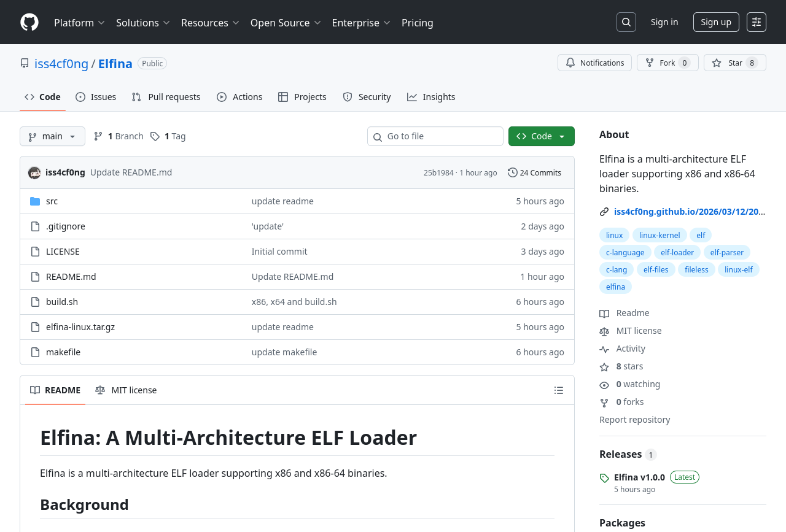Click the src folder icon
This screenshot has width=786, height=532.
[35, 201]
